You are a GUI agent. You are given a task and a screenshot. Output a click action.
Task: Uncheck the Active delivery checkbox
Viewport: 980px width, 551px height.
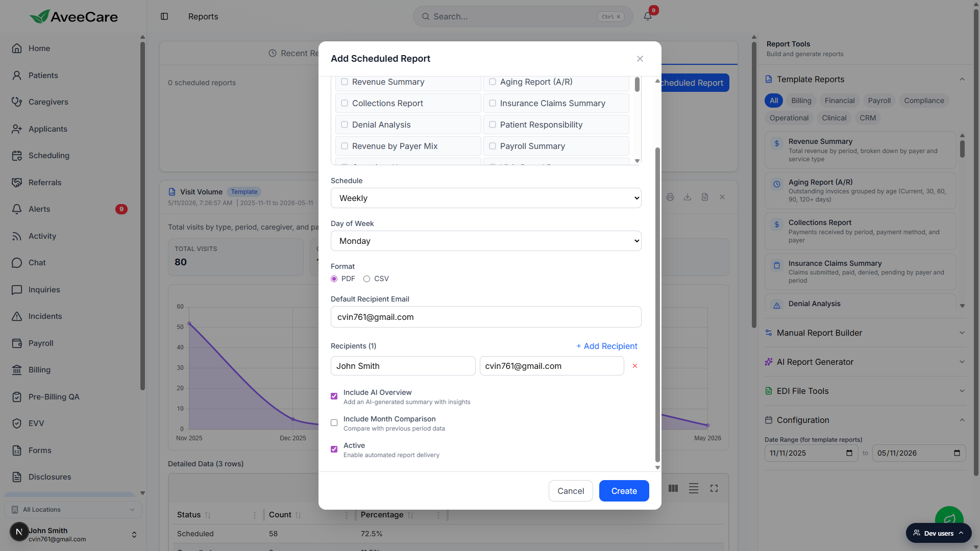334,449
